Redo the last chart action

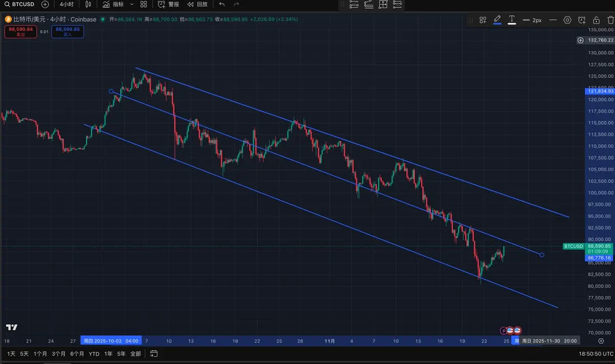(x=236, y=4)
